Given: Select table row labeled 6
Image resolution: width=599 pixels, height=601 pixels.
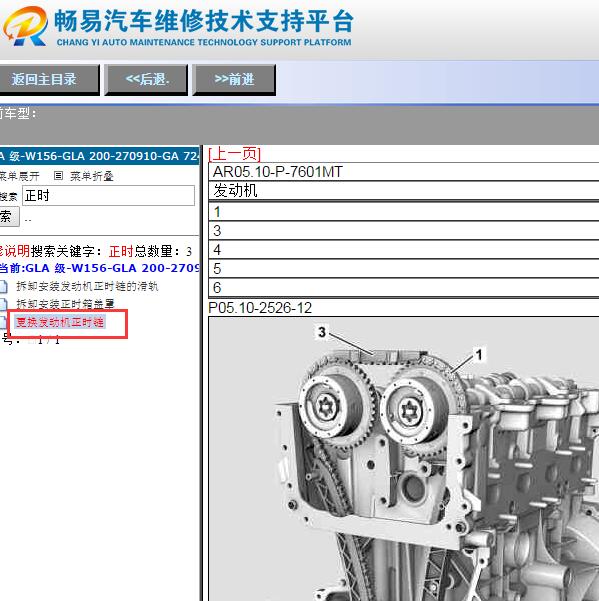Looking at the screenshot, I should pyautogui.click(x=404, y=287).
